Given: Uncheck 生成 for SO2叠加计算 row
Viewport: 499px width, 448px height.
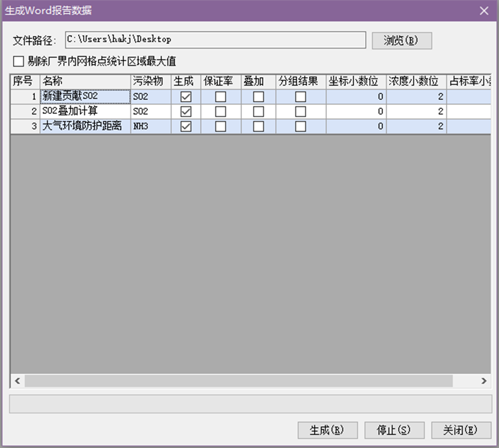Looking at the screenshot, I should click(186, 112).
